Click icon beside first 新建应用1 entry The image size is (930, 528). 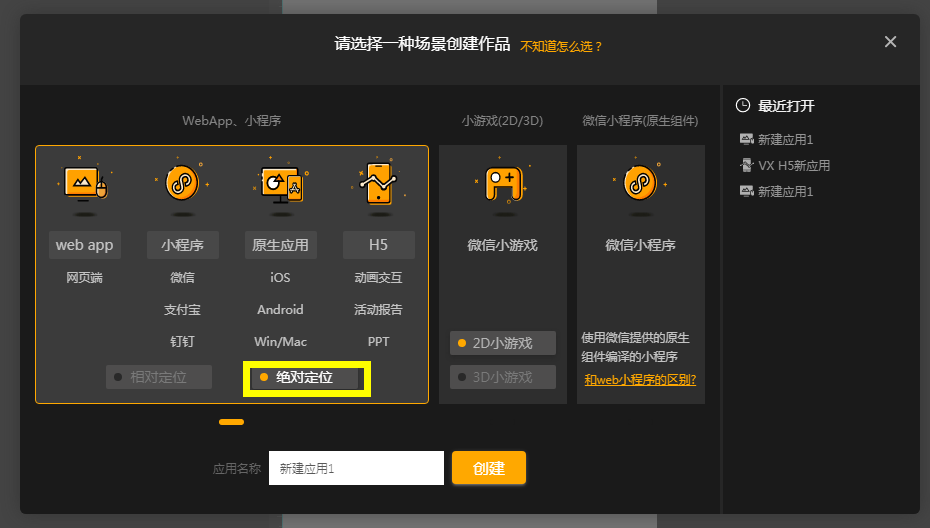click(x=746, y=139)
